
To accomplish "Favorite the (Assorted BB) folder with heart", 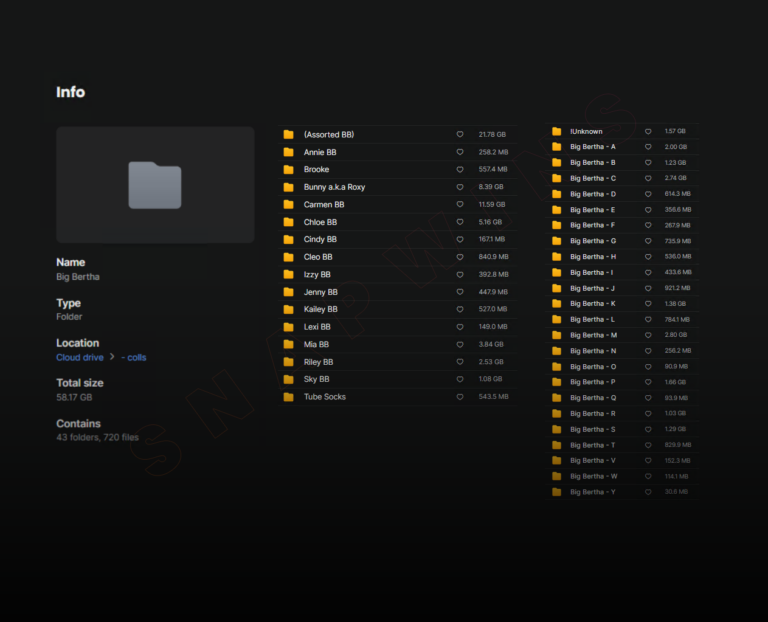I will [x=460, y=134].
